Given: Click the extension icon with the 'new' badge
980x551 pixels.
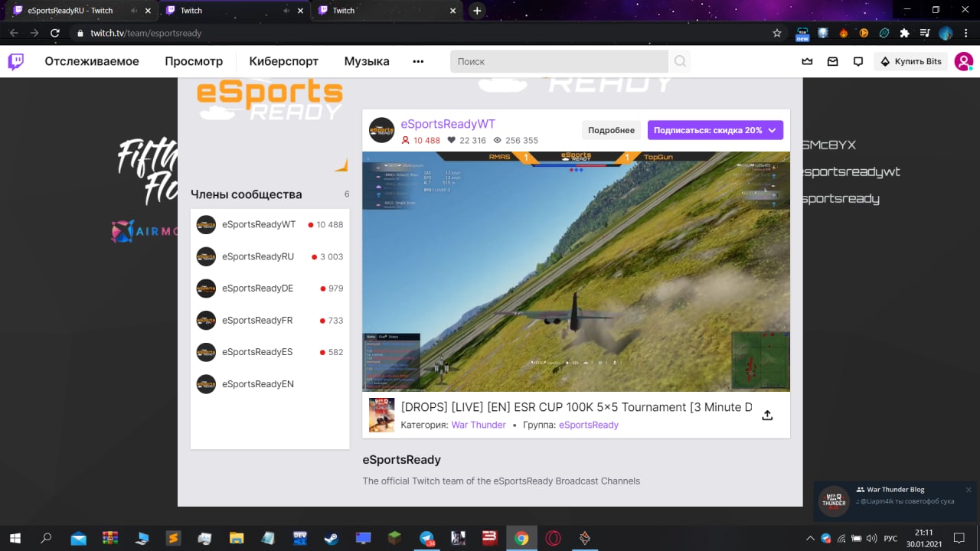Looking at the screenshot, I should (x=802, y=34).
